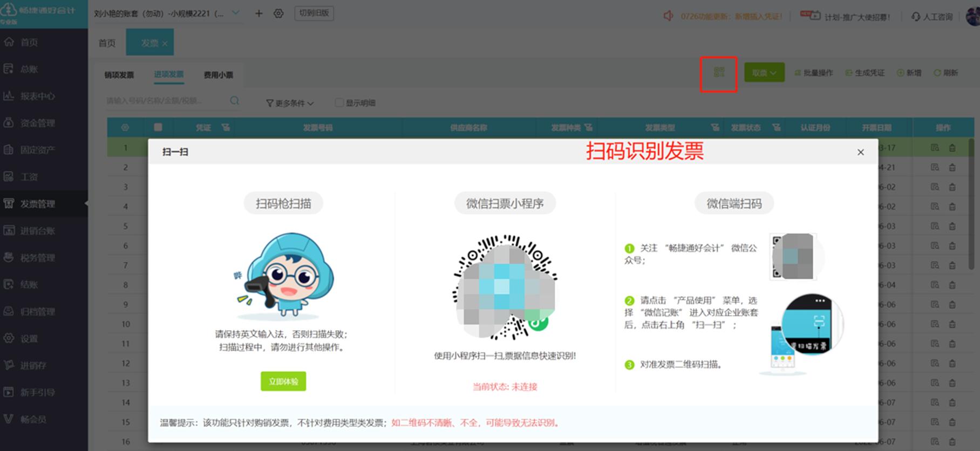Switch to the 费用小票 tab
This screenshot has height=451, width=980.
pyautogui.click(x=218, y=75)
